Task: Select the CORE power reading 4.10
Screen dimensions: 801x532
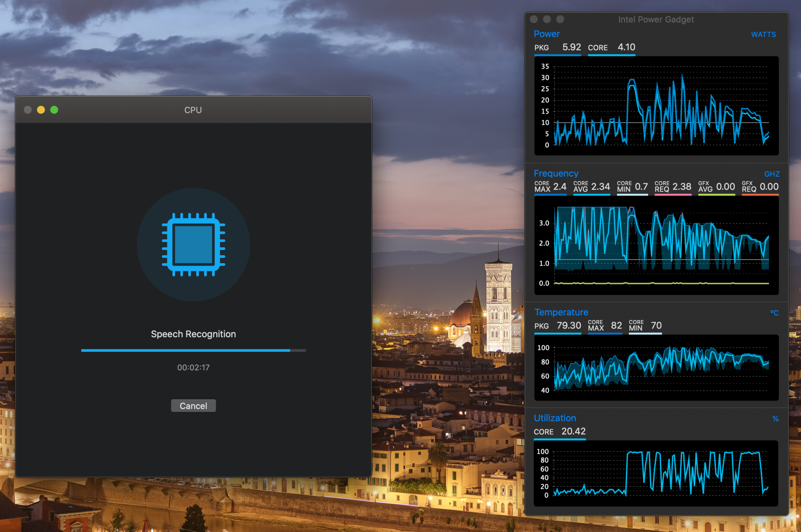Action: [626, 47]
